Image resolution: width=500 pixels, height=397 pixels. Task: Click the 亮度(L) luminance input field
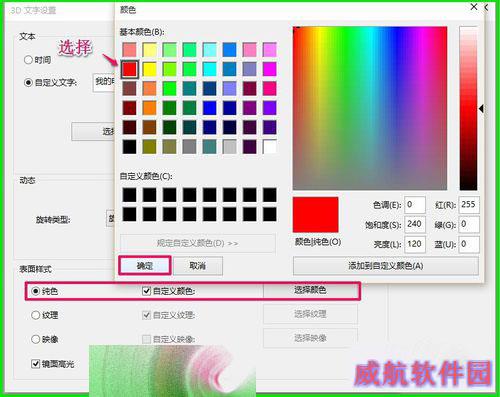point(415,244)
